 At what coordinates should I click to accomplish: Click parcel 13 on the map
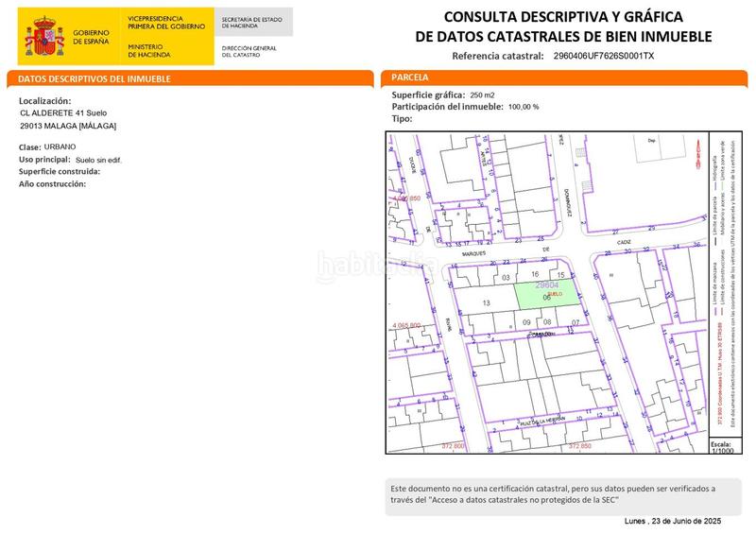[487, 302]
